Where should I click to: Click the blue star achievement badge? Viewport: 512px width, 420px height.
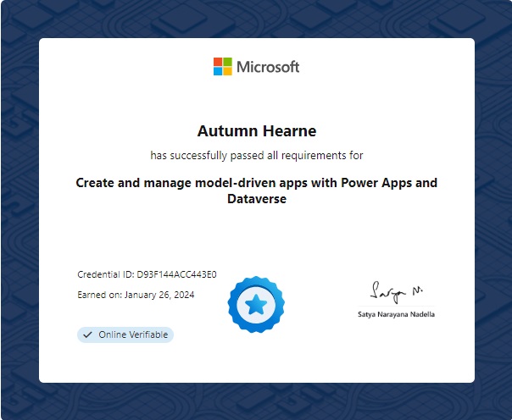256,304
